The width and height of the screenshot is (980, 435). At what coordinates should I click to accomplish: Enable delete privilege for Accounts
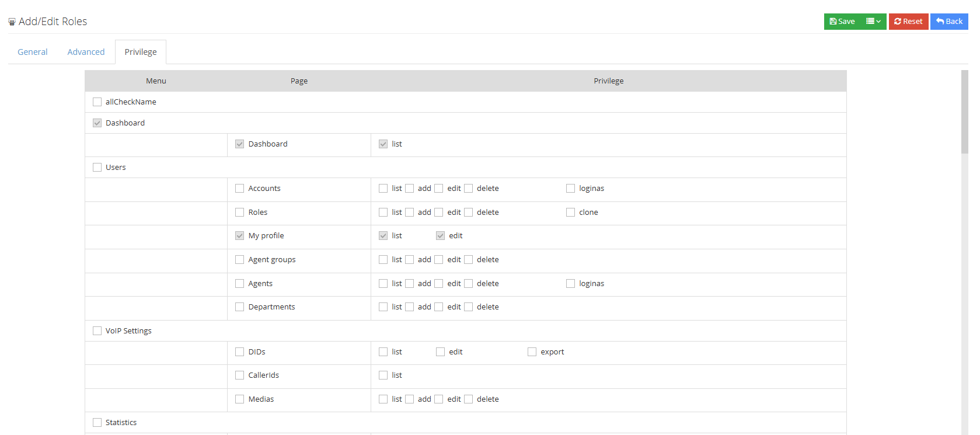click(x=468, y=189)
